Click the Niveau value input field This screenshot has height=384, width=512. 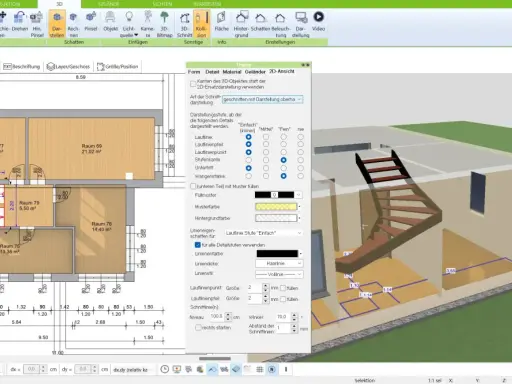point(217,316)
